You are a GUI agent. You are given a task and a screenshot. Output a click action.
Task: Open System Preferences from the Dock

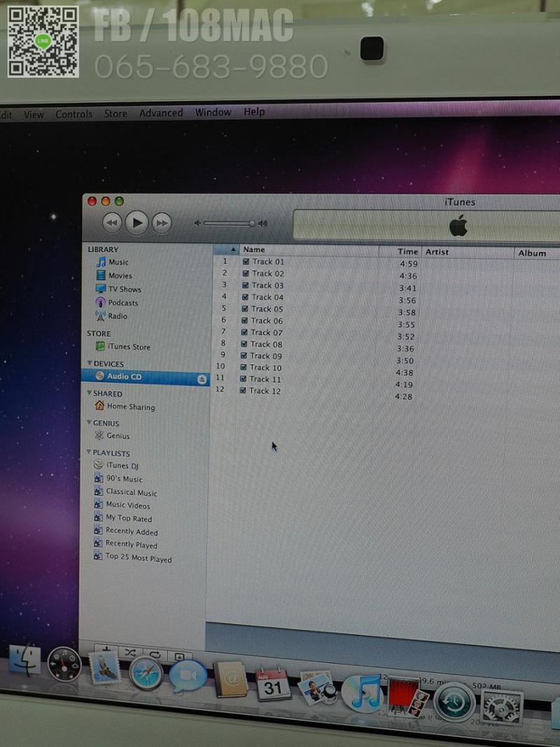(x=503, y=708)
